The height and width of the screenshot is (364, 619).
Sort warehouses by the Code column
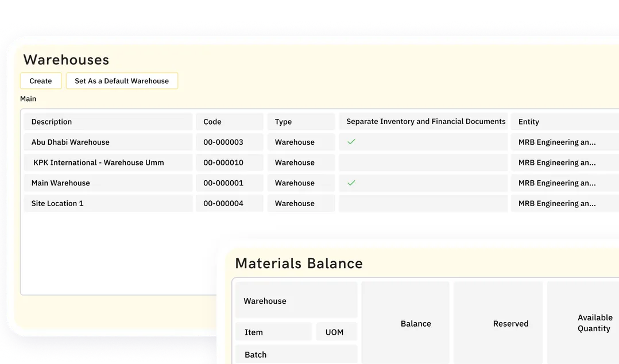tap(212, 121)
